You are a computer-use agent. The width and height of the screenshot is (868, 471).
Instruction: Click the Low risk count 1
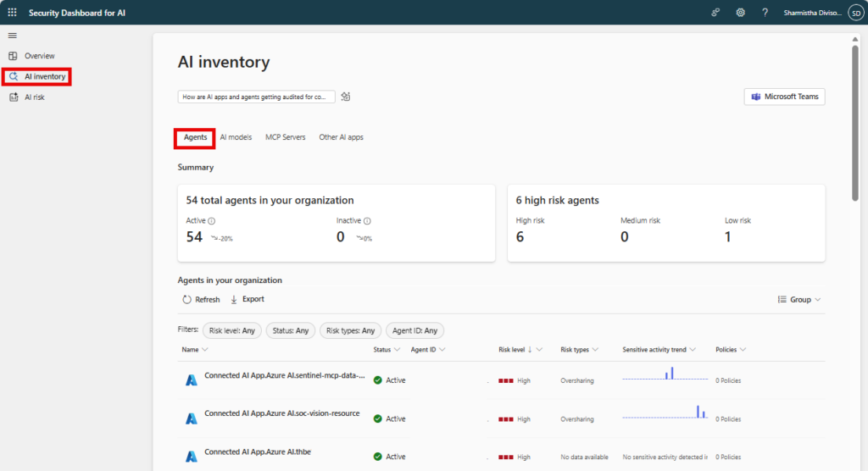(728, 237)
